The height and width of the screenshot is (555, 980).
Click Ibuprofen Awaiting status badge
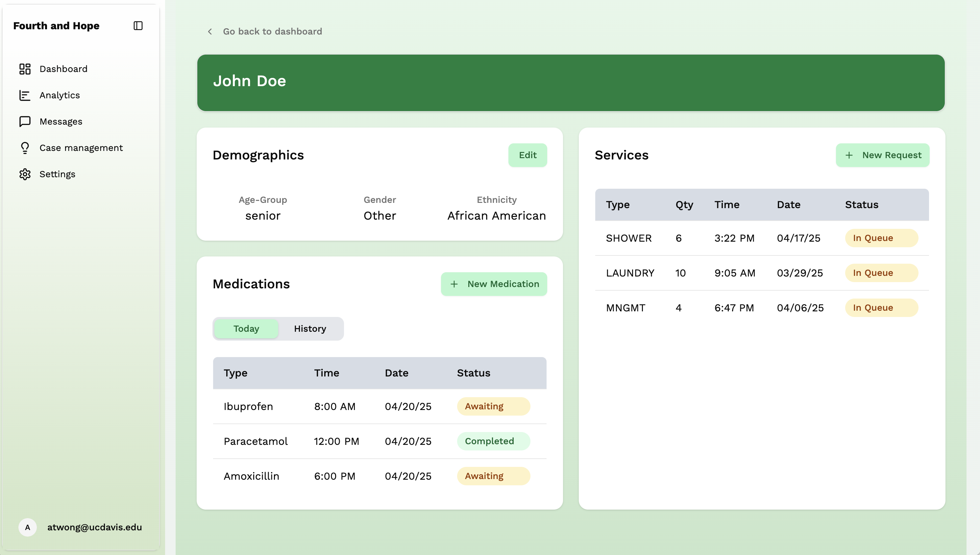tap(493, 406)
